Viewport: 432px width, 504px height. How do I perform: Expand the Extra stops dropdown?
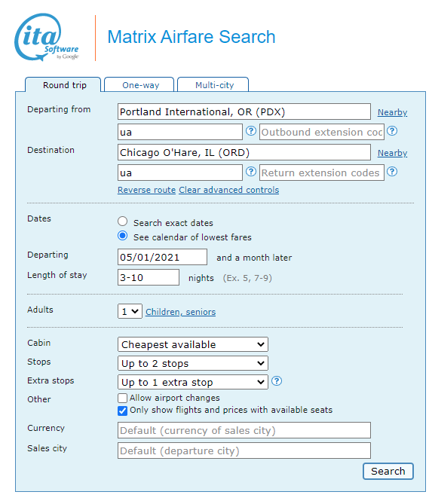click(x=193, y=382)
